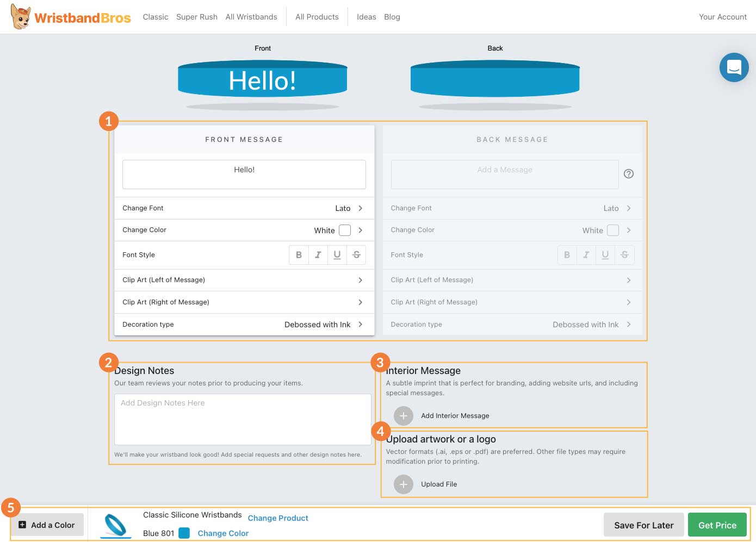756x542 pixels.
Task: Toggle italic in Back Message font style
Action: [586, 255]
